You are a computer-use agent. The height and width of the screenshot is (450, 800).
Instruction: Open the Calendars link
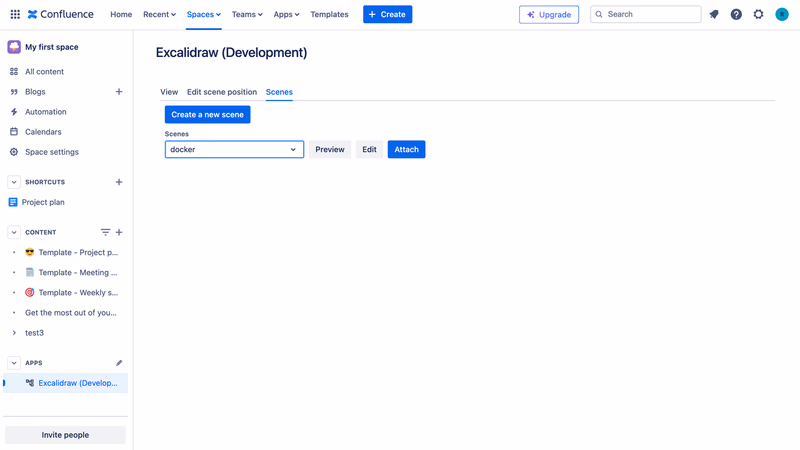tap(43, 132)
